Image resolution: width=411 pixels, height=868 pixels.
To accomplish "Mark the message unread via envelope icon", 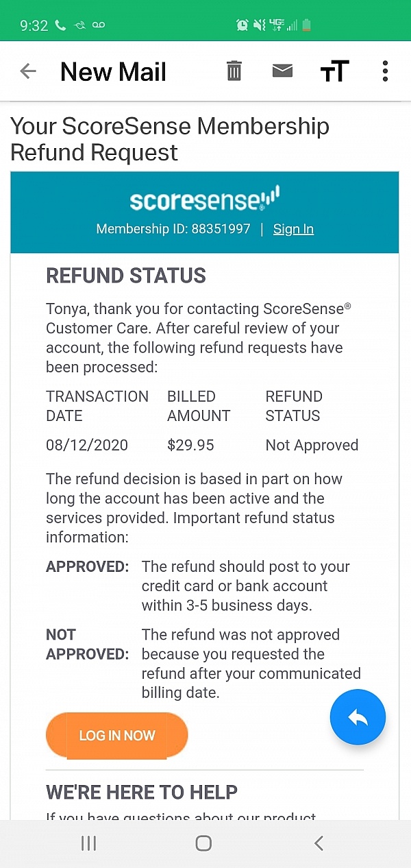I will 282,71.
